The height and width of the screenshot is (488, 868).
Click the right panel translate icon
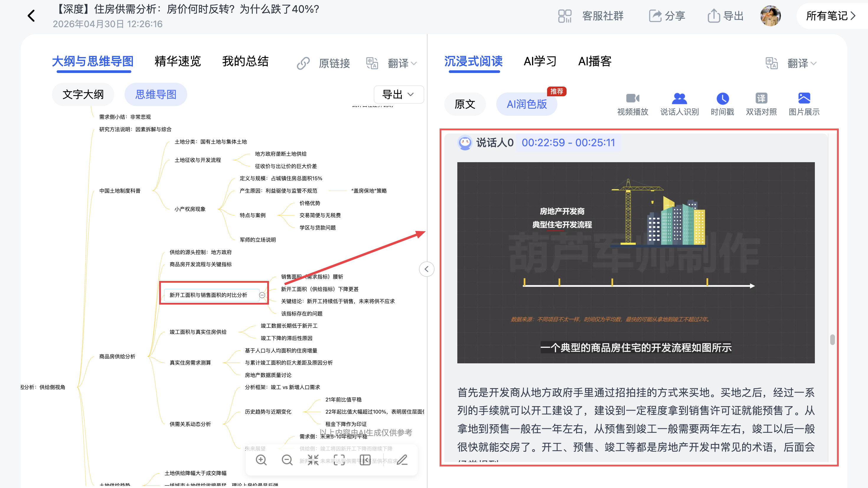pyautogui.click(x=772, y=64)
